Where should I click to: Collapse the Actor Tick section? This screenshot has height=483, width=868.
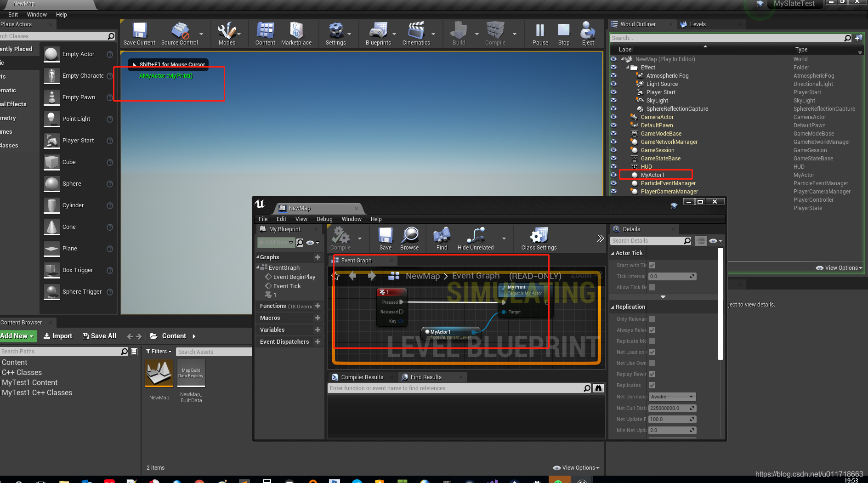click(x=613, y=253)
